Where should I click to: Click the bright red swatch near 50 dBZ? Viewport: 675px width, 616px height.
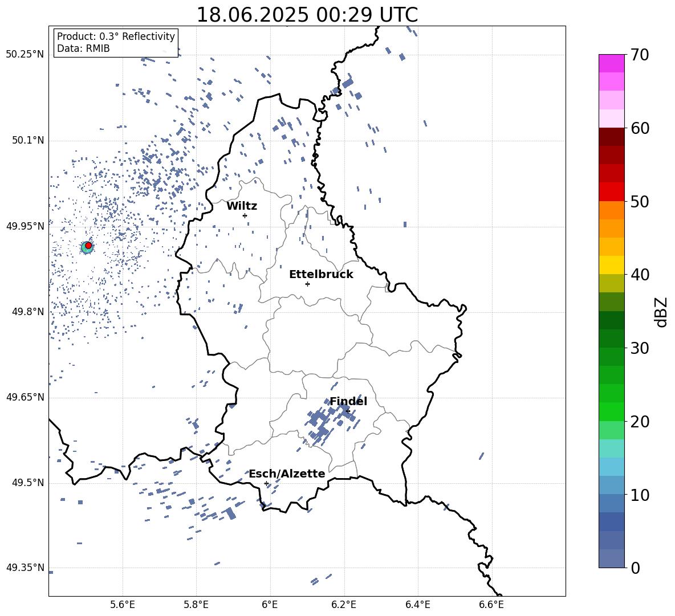(612, 192)
